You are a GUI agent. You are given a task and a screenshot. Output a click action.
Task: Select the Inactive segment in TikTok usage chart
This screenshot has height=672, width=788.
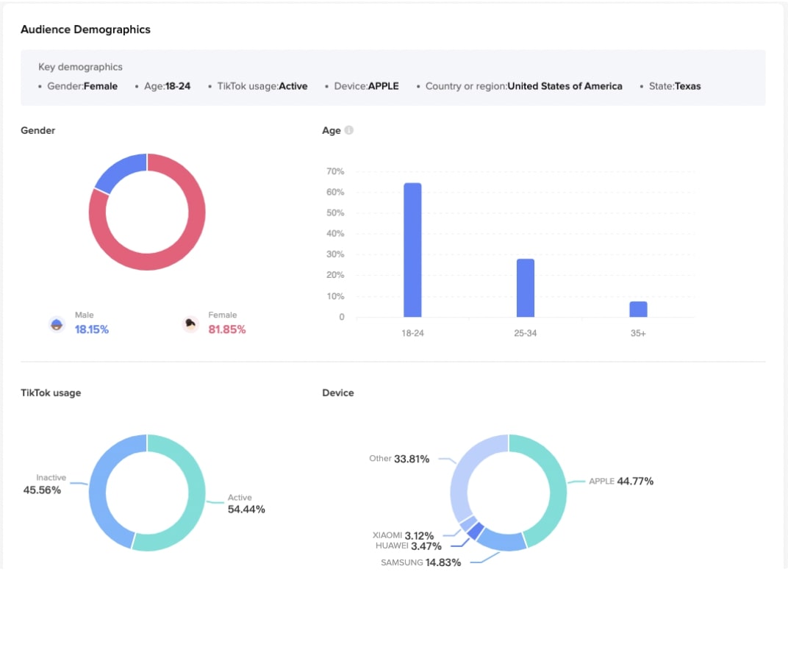tap(99, 485)
